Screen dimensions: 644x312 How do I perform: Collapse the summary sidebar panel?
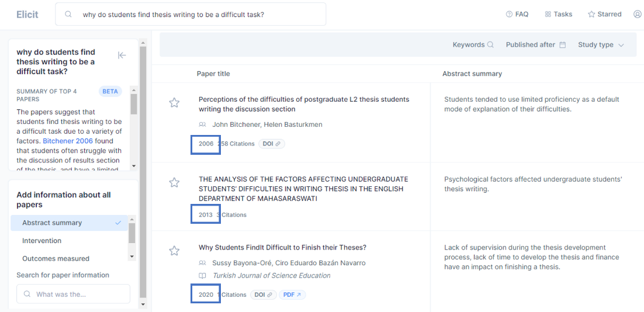tap(122, 55)
